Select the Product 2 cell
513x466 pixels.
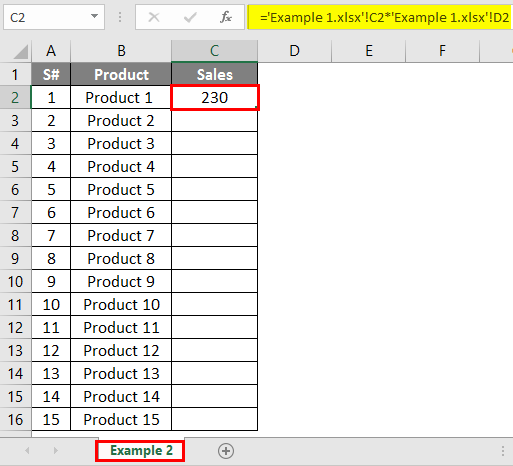(121, 120)
